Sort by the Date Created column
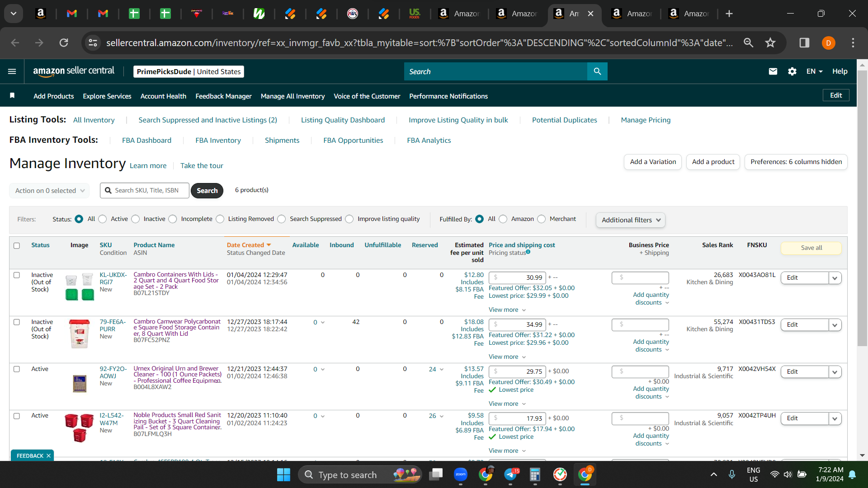Image resolution: width=868 pixels, height=488 pixels. click(249, 245)
